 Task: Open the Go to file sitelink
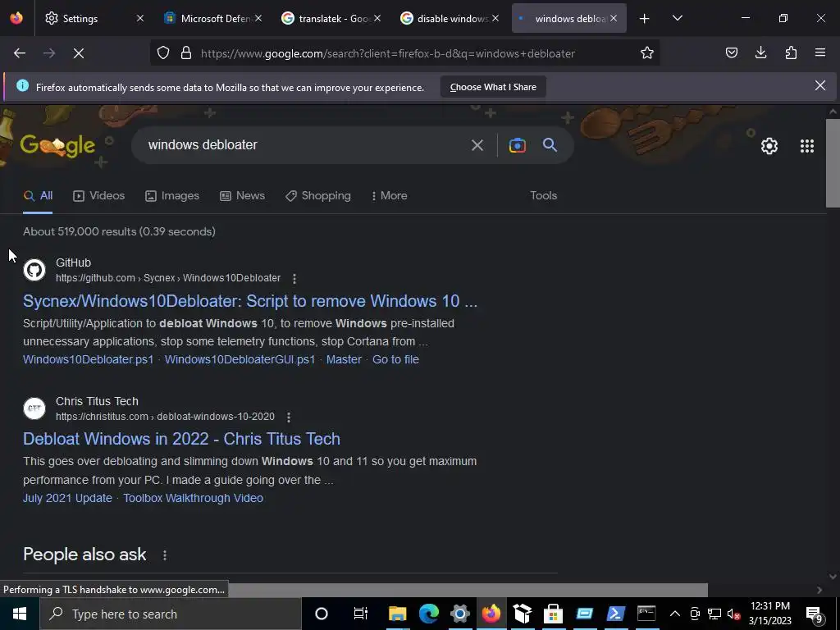click(395, 359)
